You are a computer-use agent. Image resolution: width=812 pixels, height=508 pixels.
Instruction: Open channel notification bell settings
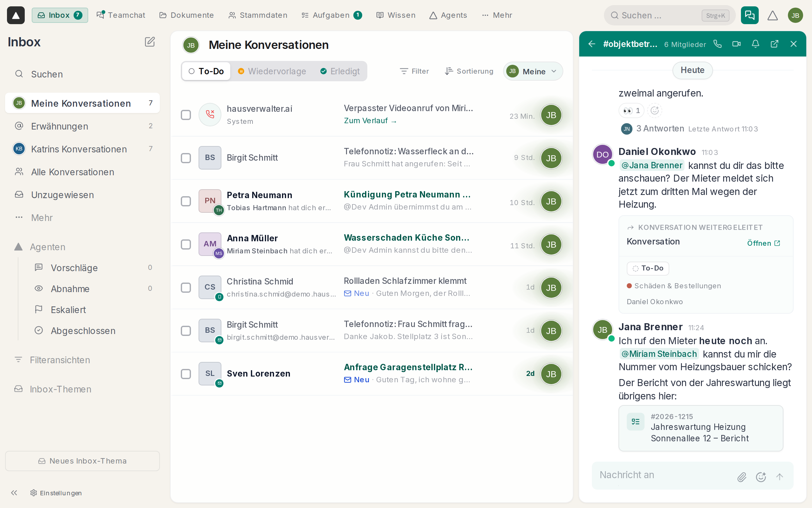pos(755,44)
